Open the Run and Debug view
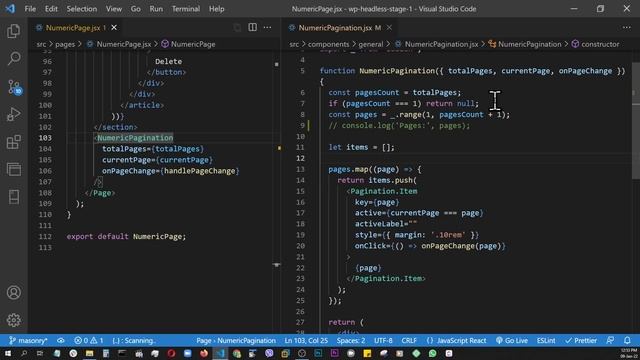640x360 pixels. (x=13, y=115)
